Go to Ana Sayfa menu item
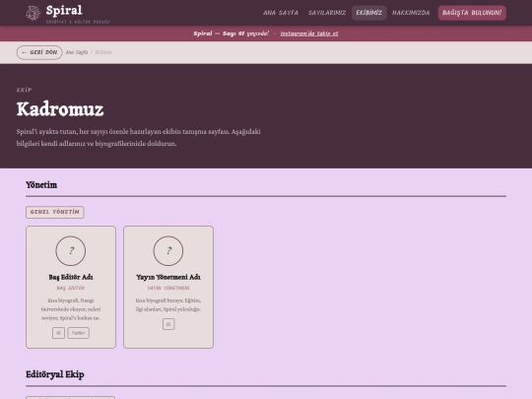Image resolution: width=532 pixels, height=399 pixels. click(x=281, y=13)
